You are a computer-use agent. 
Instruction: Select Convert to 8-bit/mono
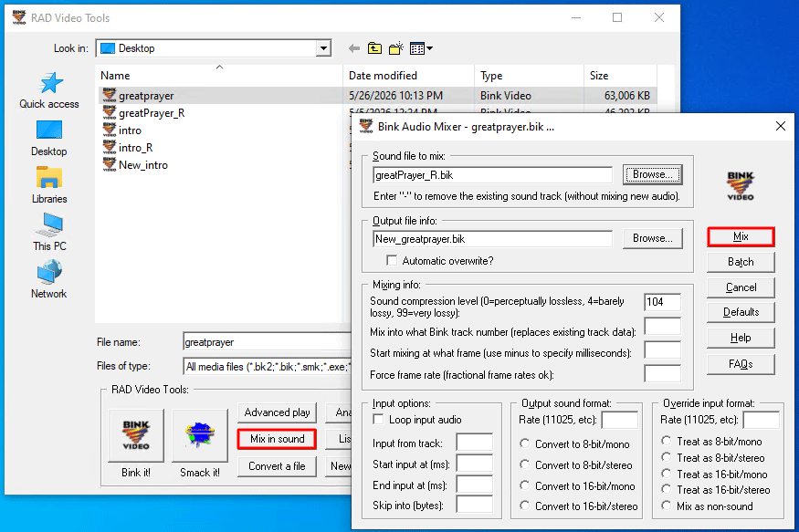pyautogui.click(x=524, y=443)
